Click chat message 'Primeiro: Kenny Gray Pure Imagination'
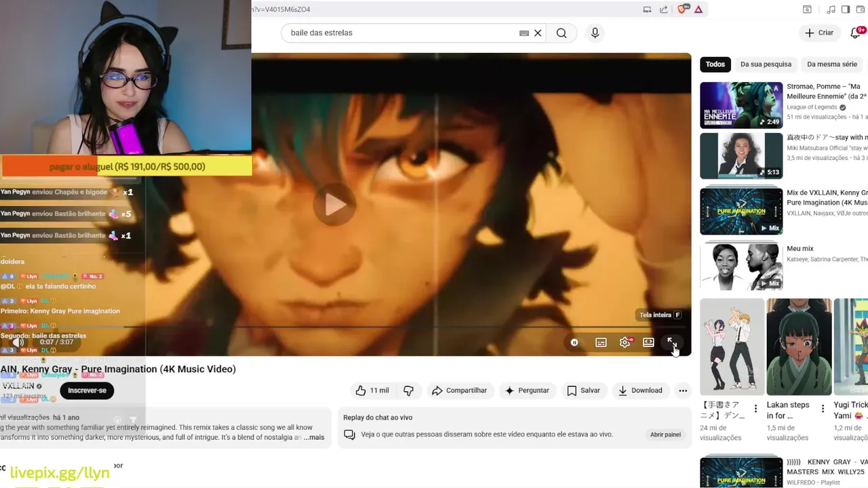 point(60,311)
